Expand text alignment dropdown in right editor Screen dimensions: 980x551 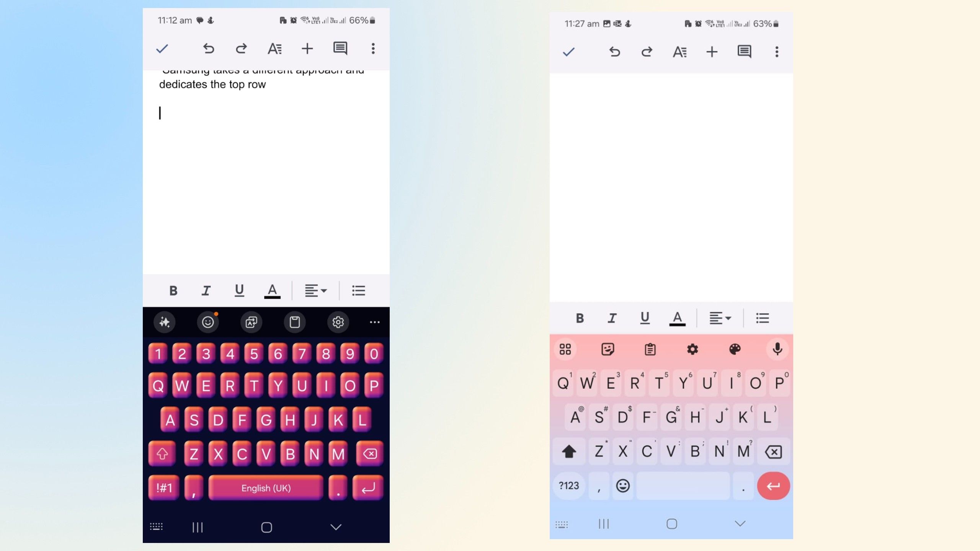(719, 318)
